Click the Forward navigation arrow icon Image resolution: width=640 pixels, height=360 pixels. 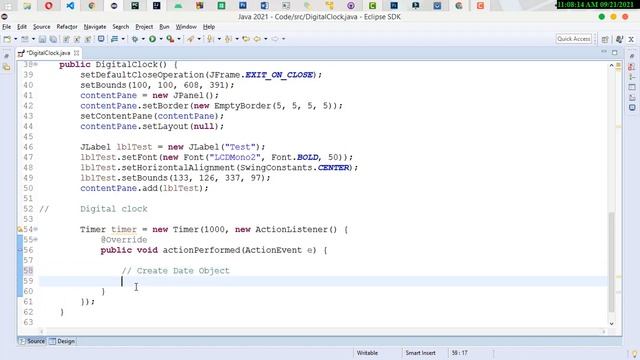click(275, 39)
